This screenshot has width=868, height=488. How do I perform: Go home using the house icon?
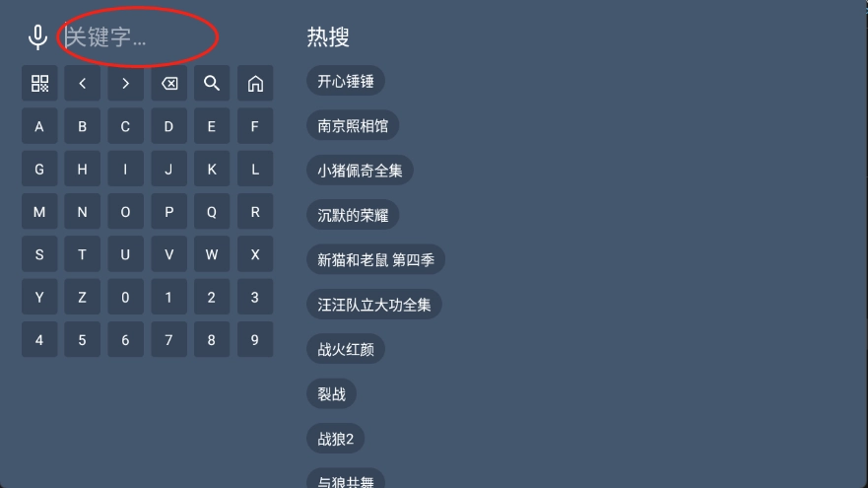(255, 84)
